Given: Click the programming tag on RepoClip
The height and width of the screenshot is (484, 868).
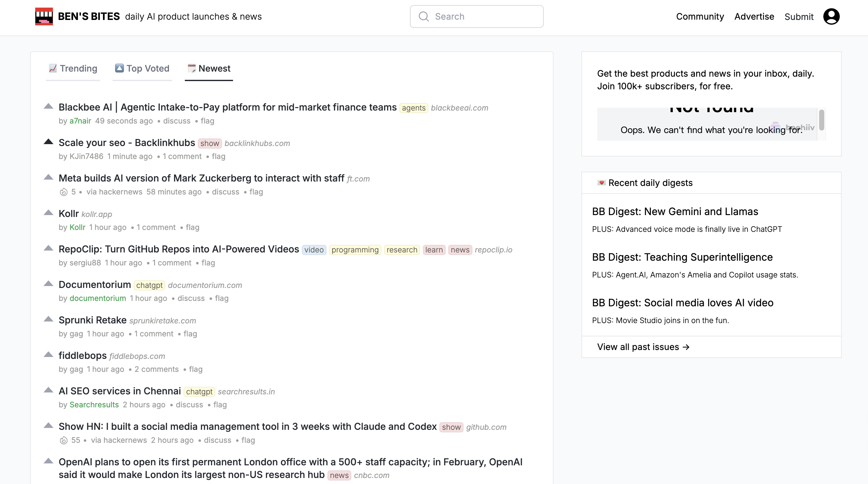Looking at the screenshot, I should 355,250.
